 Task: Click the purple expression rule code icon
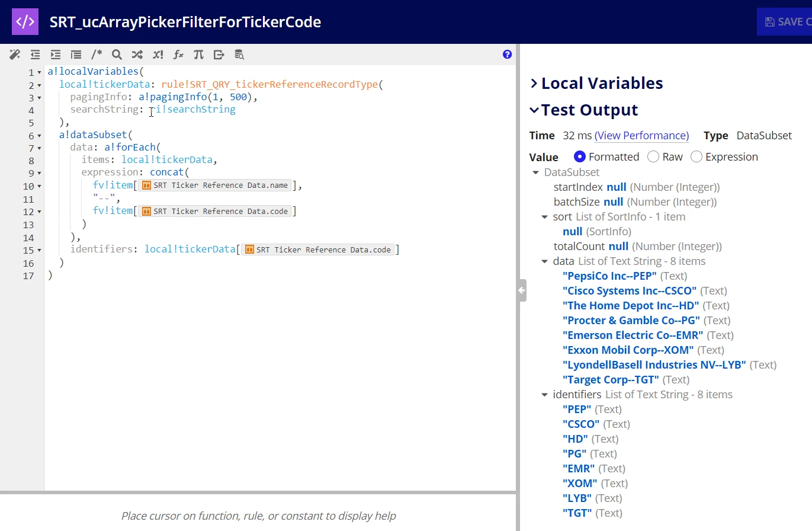pyautogui.click(x=25, y=22)
